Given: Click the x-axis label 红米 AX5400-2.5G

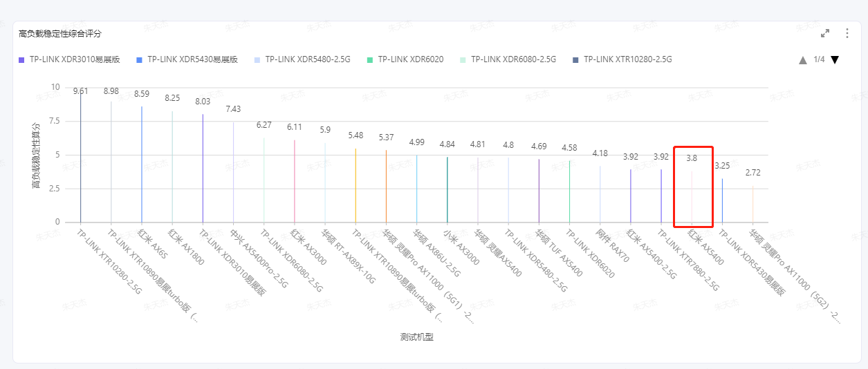Looking at the screenshot, I should point(652,254).
